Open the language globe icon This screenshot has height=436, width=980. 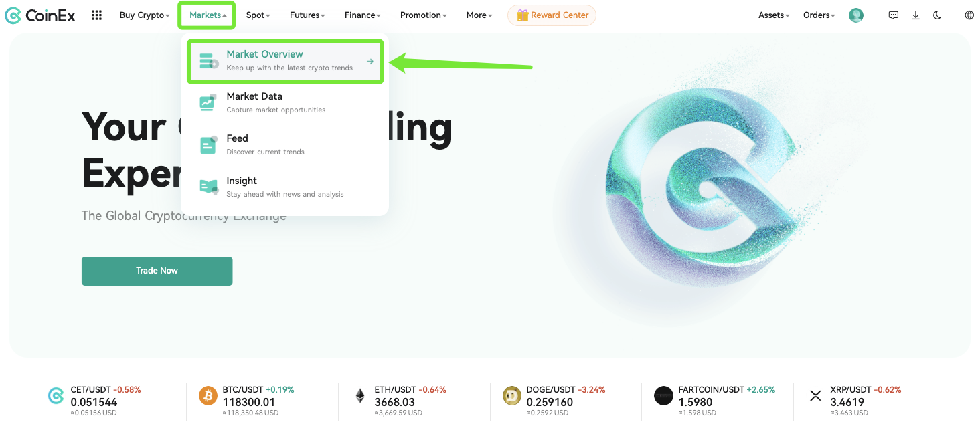tap(969, 15)
